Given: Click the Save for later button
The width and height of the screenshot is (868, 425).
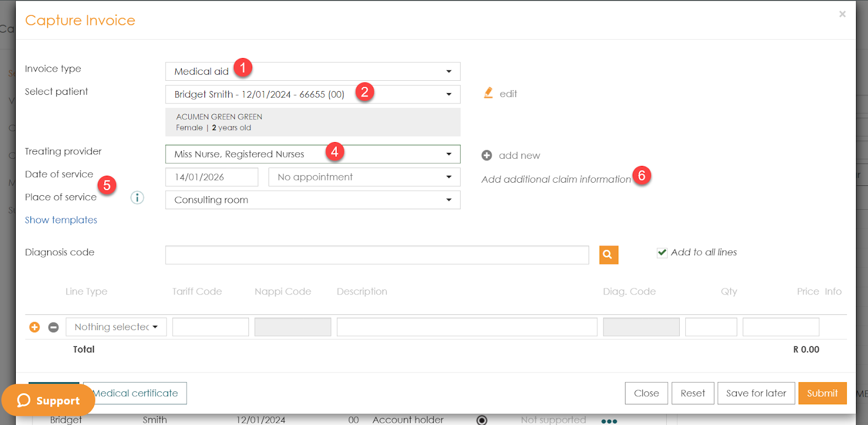Looking at the screenshot, I should click(x=756, y=394).
